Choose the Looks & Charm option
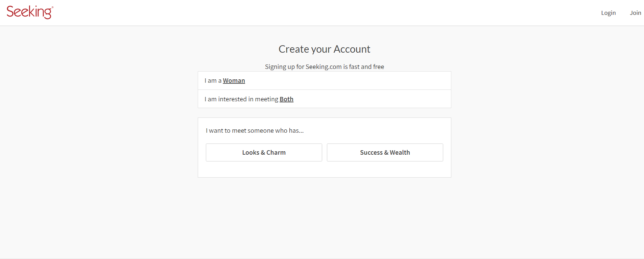Screen dimensions: 644x259 [264, 152]
